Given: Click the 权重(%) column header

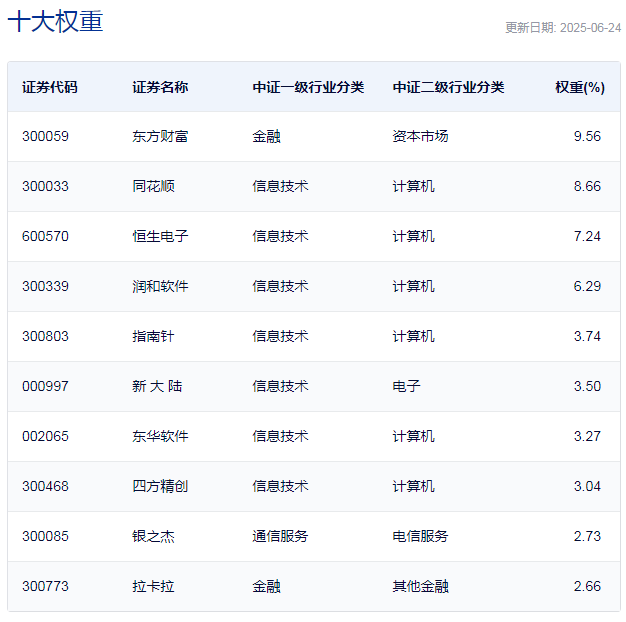Looking at the screenshot, I should [580, 87].
